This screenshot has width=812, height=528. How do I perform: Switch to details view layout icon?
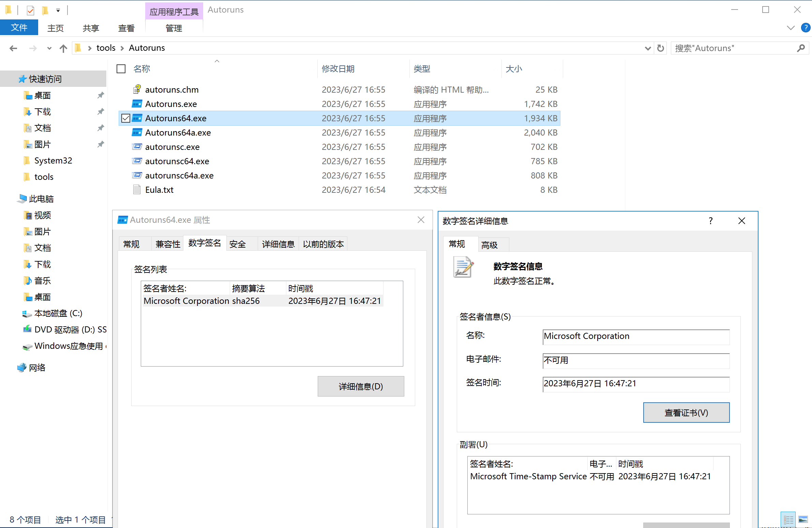(x=788, y=520)
